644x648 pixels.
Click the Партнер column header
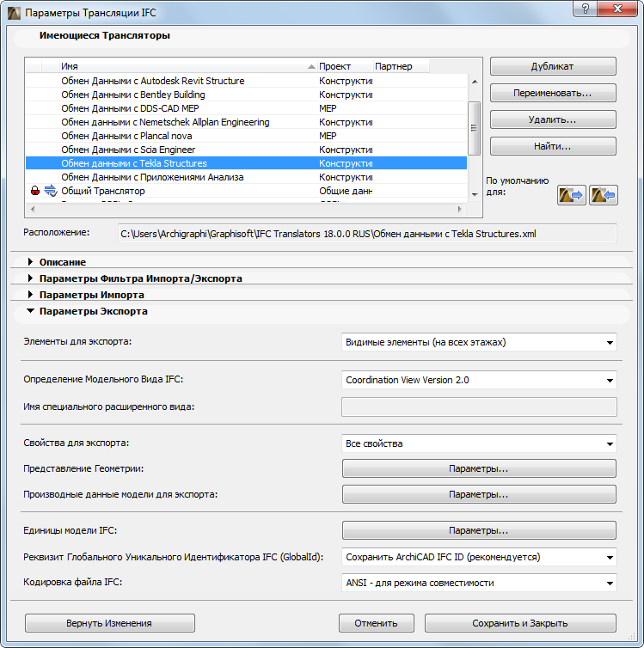click(401, 66)
